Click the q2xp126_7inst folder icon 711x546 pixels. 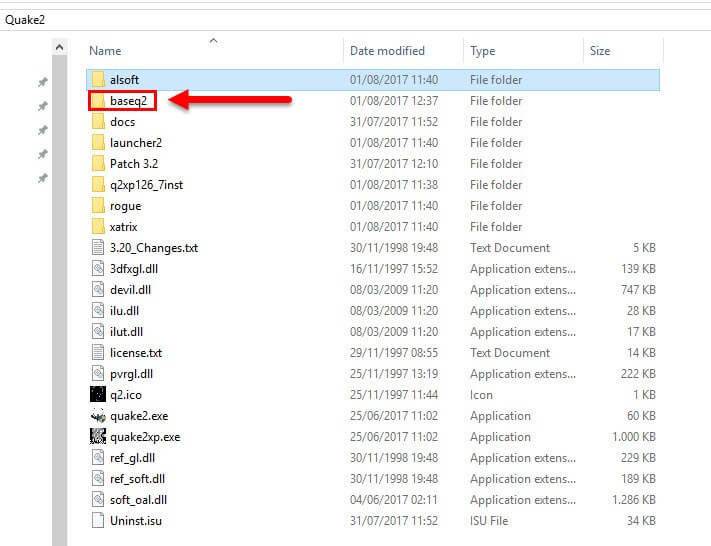click(98, 185)
